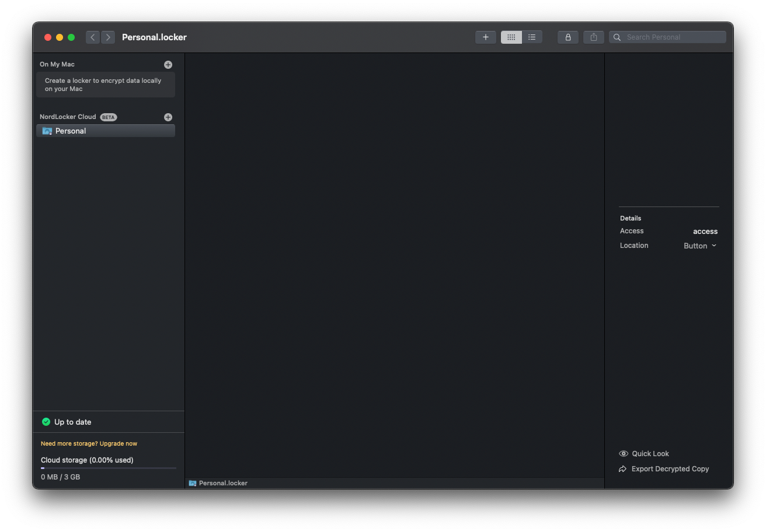Open the share toolbar button
Screen dimensions: 766x532
pos(594,37)
